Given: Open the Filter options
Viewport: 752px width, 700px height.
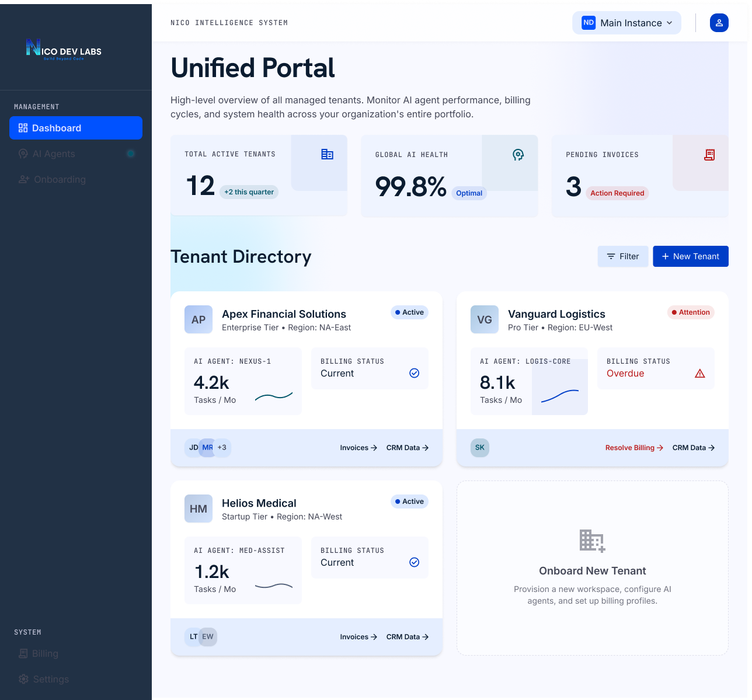Looking at the screenshot, I should pos(623,256).
